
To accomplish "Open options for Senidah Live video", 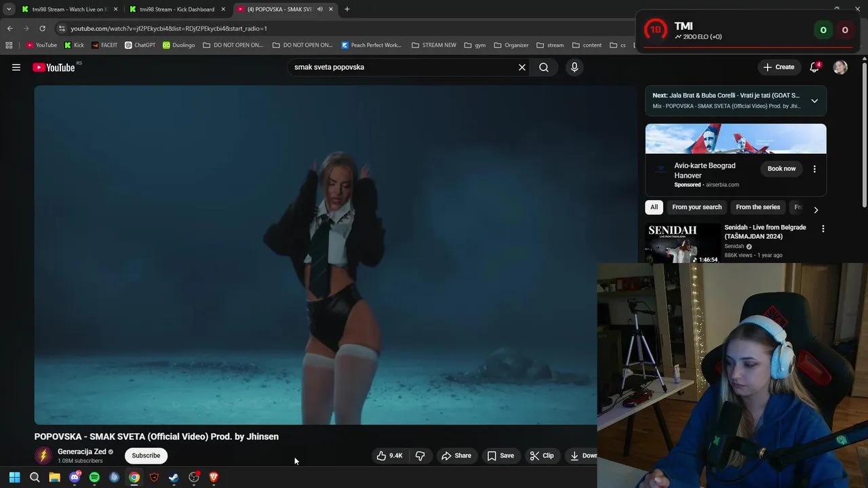I will [823, 229].
